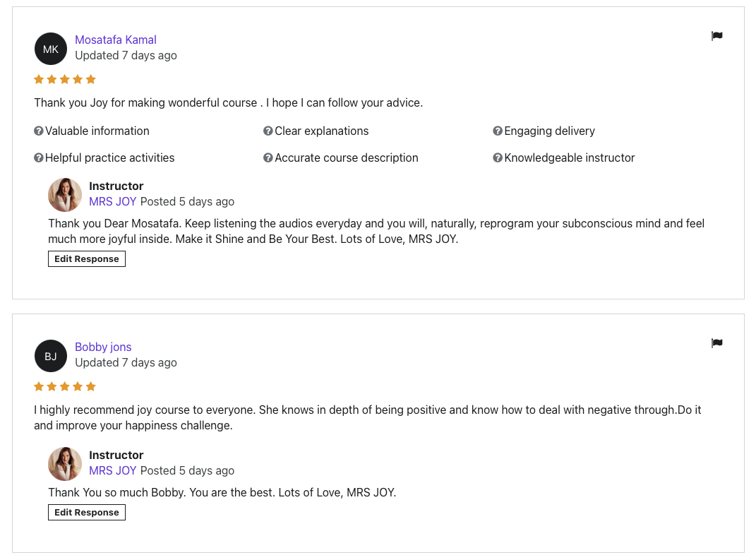
Task: Click Bobby jons' five-star rating
Action: 65,386
